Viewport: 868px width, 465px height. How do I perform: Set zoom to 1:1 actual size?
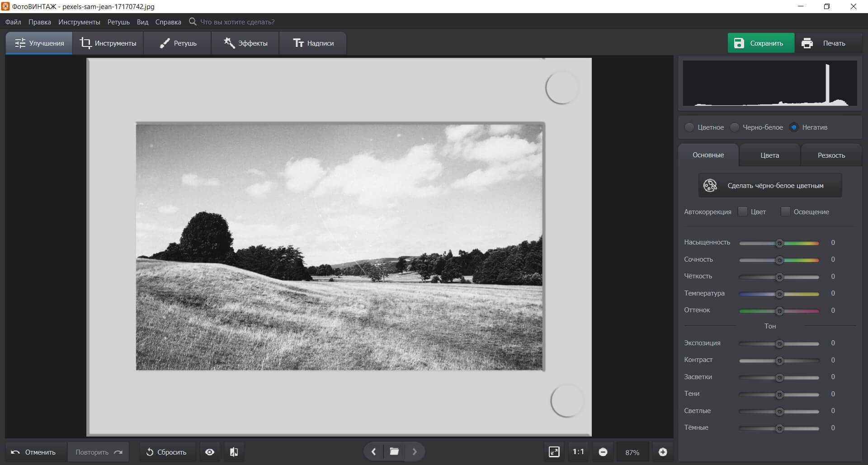[x=578, y=452]
